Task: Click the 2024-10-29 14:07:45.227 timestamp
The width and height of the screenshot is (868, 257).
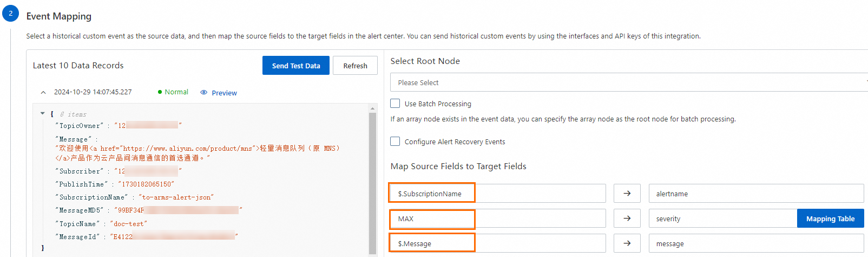Action: click(x=93, y=92)
